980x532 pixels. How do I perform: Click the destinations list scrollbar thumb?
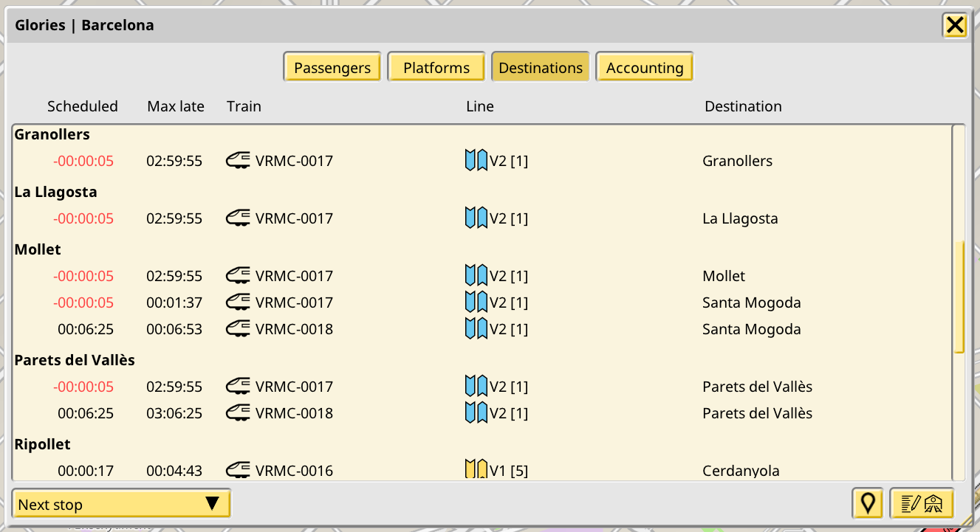(959, 297)
